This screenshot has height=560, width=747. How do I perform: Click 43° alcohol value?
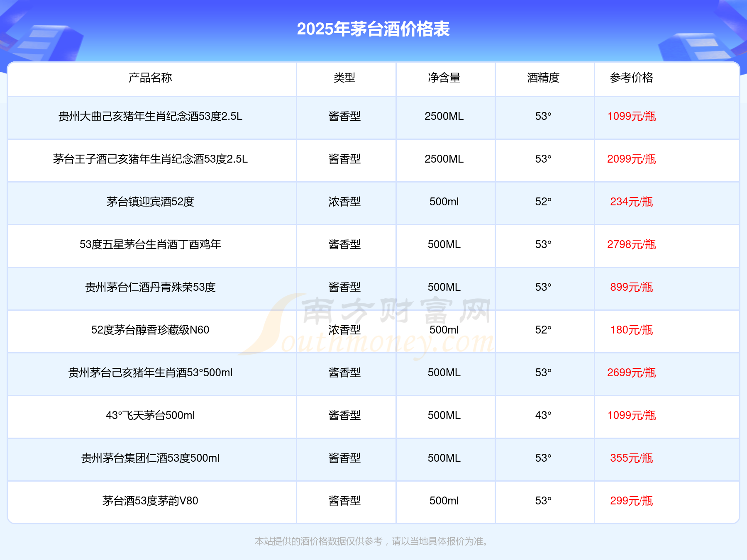coord(543,415)
